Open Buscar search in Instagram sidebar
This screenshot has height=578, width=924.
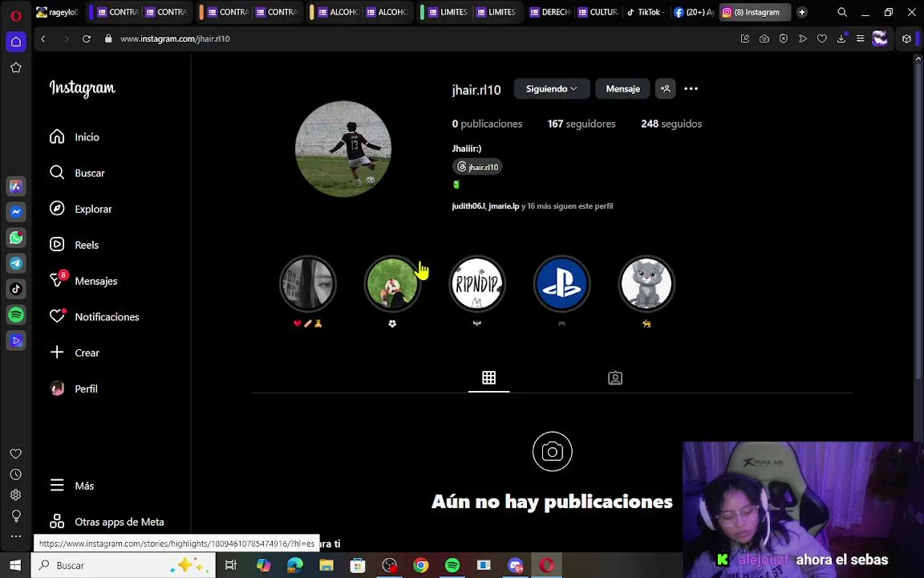coord(77,173)
